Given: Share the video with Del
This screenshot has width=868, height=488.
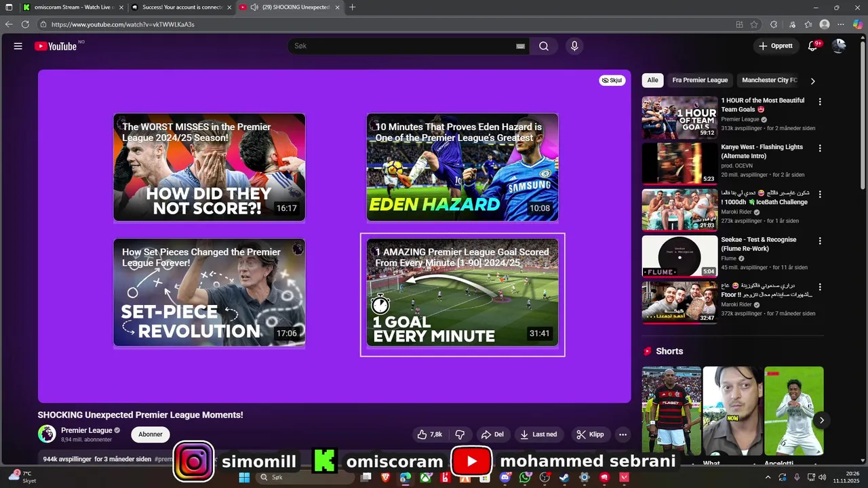Looking at the screenshot, I should (492, 434).
